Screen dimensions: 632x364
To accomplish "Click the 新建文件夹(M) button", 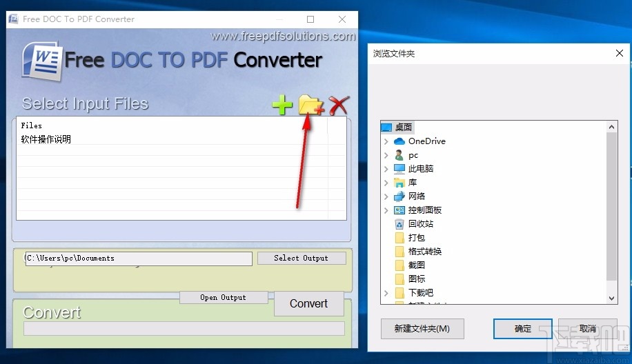I will click(x=422, y=329).
